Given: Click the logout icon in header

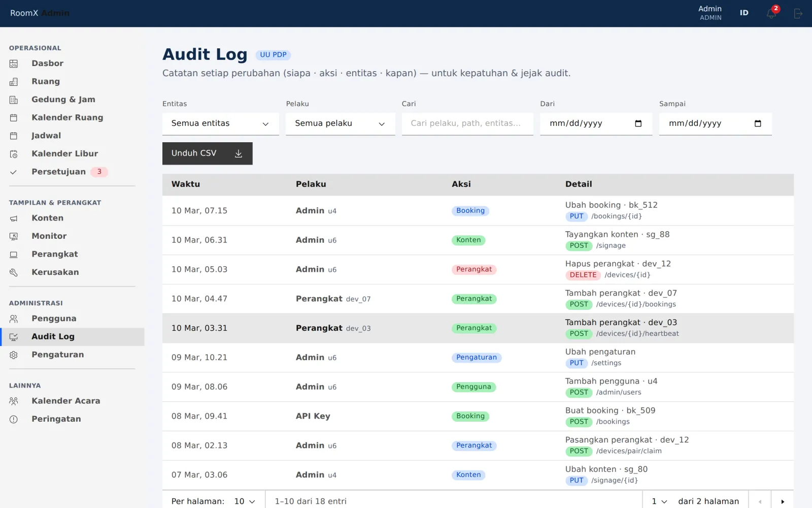Looking at the screenshot, I should click(798, 14).
